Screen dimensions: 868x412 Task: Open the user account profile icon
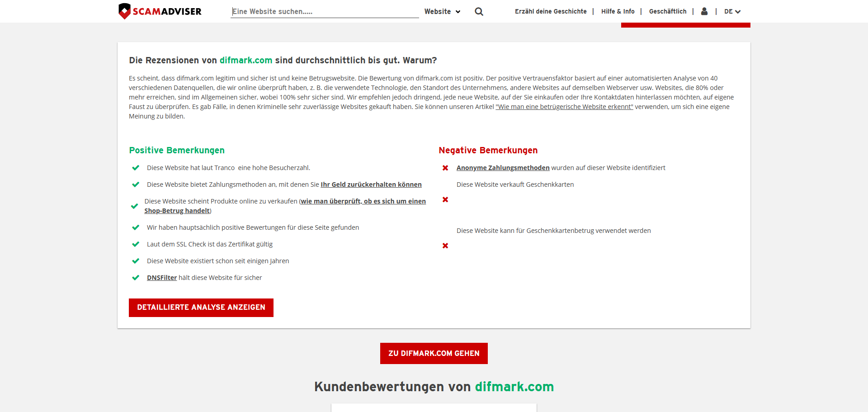coord(704,11)
